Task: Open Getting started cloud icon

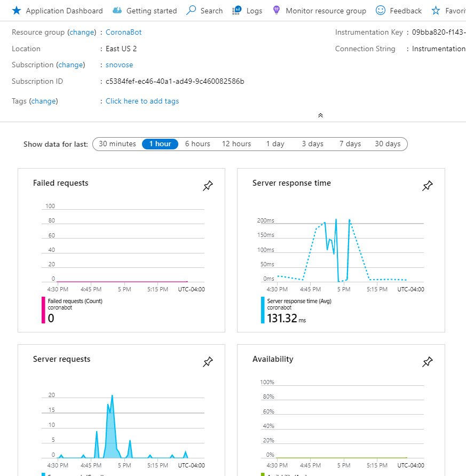Action: (x=117, y=11)
